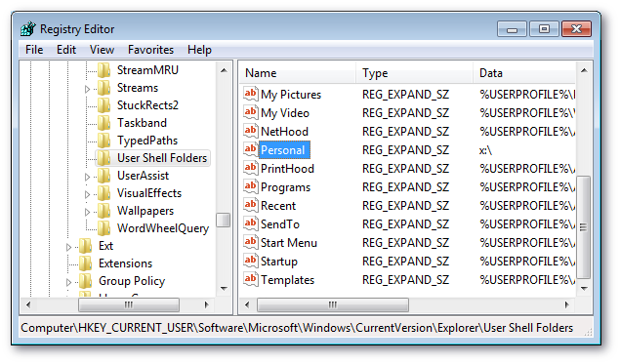This screenshot has height=364, width=620.
Task: Click the User Shell Folders folder icon
Action: (x=104, y=158)
